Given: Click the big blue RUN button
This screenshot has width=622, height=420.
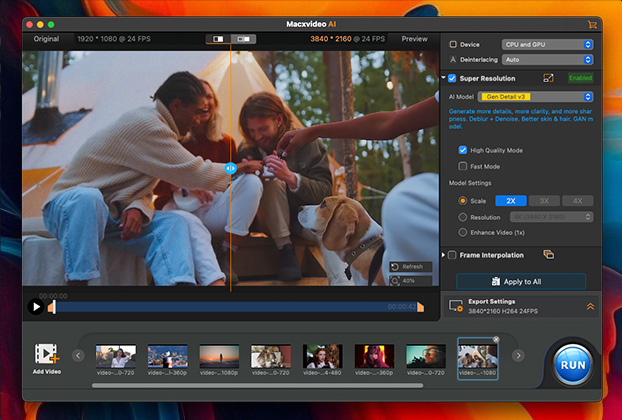Looking at the screenshot, I should point(573,364).
